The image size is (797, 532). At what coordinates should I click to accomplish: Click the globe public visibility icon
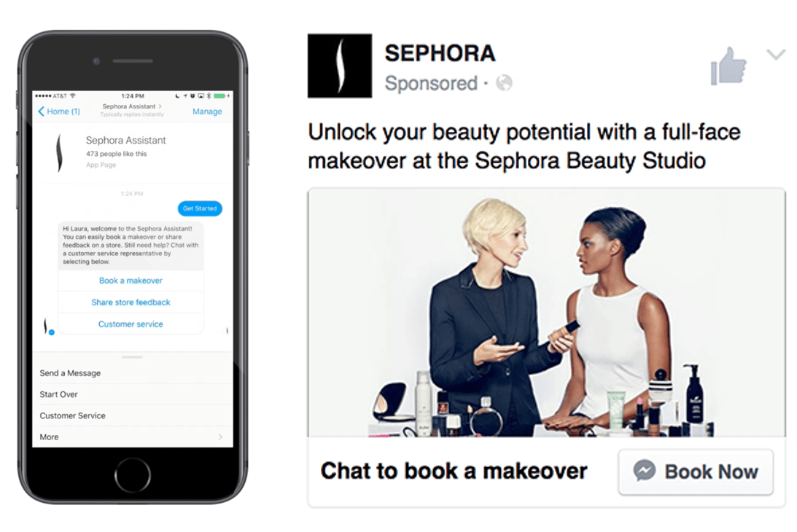(x=504, y=83)
